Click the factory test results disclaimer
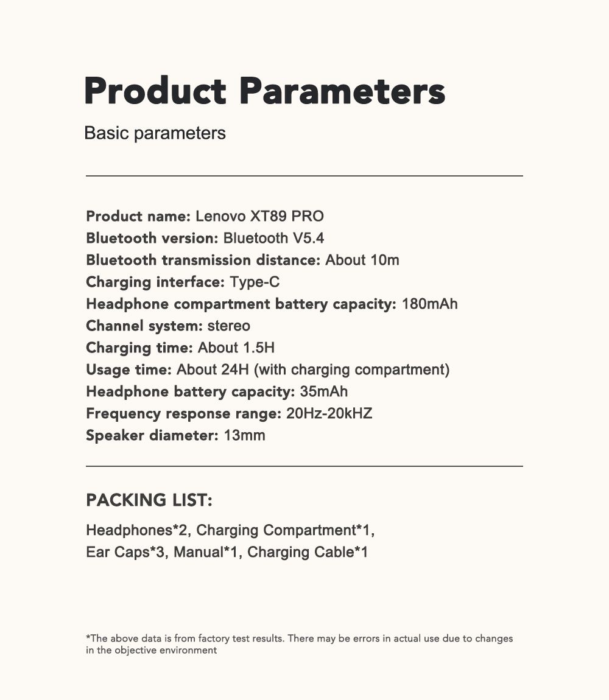 tap(299, 644)
